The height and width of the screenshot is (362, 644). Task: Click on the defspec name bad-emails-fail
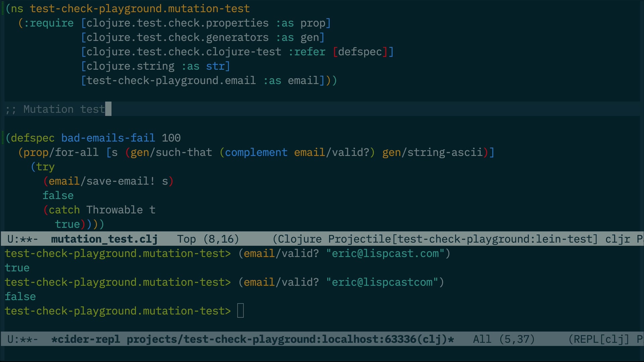click(108, 138)
